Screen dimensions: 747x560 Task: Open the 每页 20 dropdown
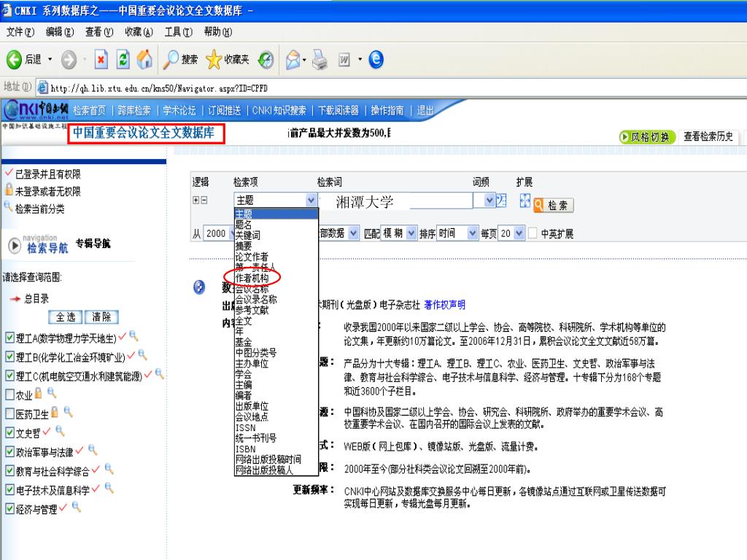[x=519, y=233]
